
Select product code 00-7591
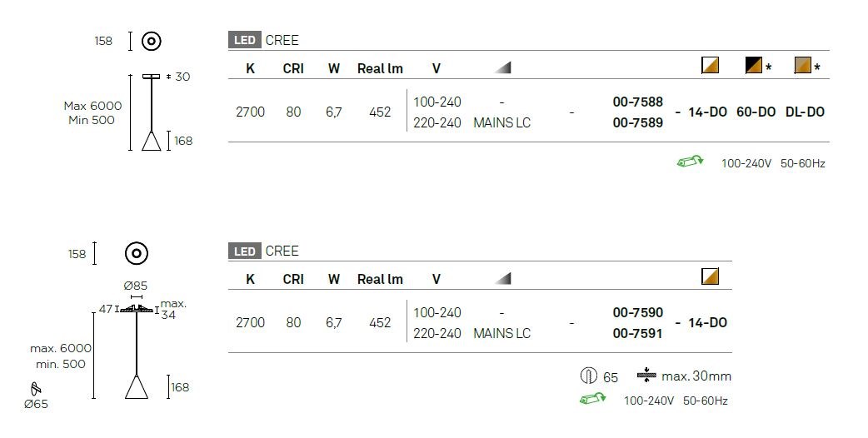pos(637,333)
